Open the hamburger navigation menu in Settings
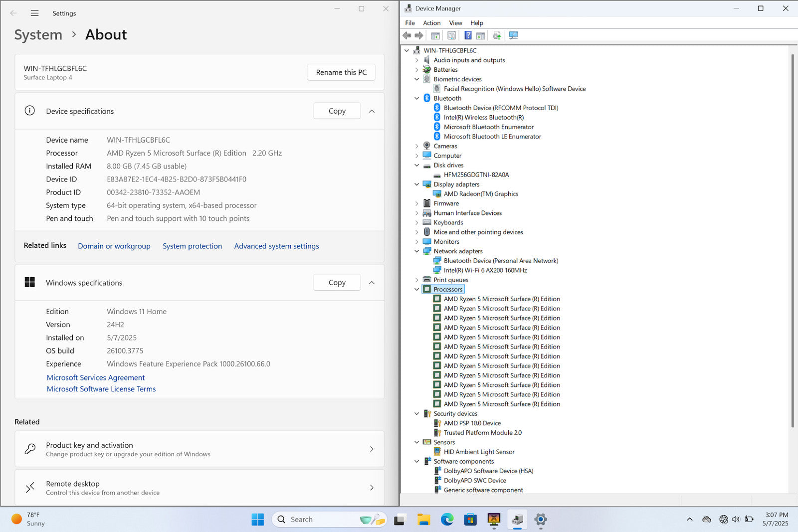Screen dimensions: 798x532 point(34,13)
